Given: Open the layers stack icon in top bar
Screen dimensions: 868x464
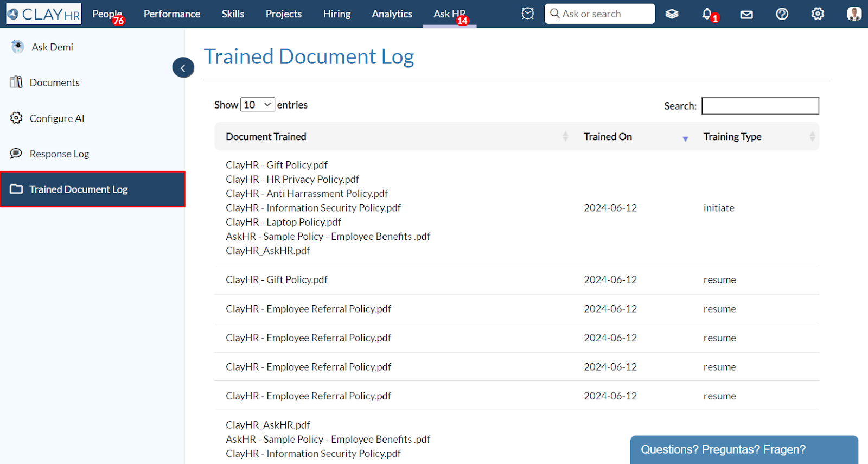Looking at the screenshot, I should 672,14.
